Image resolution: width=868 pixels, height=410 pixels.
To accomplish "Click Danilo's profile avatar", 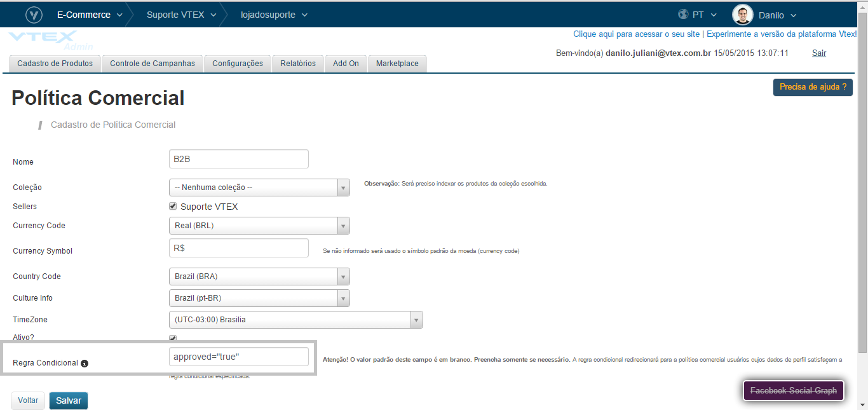I will coord(742,15).
